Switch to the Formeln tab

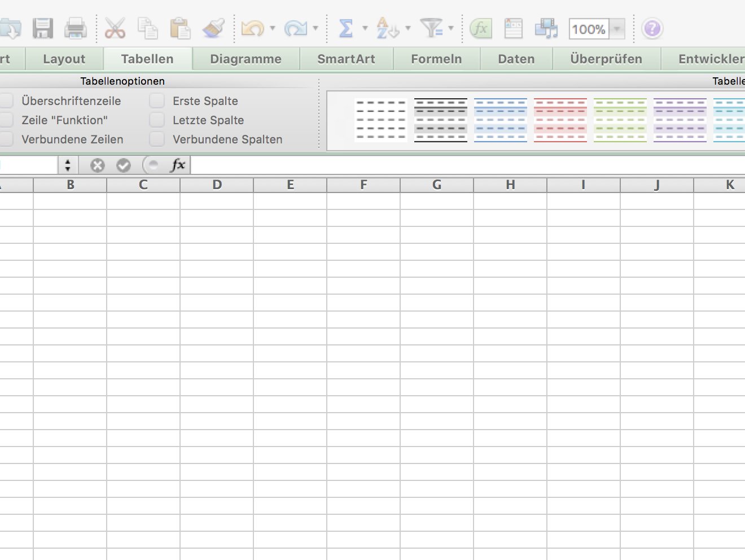(x=437, y=59)
